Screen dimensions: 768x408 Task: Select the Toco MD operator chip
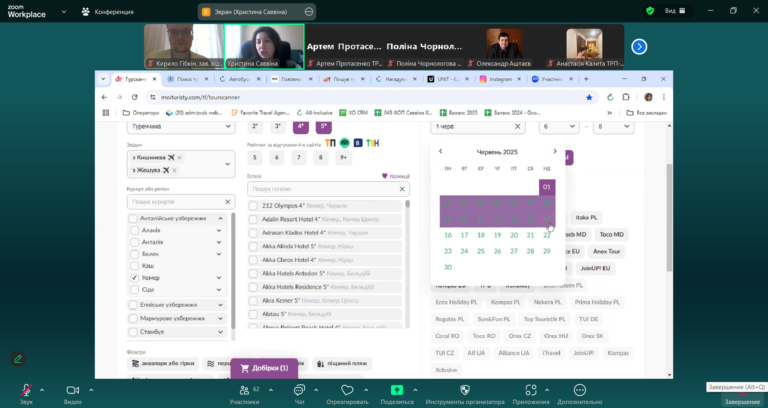click(612, 235)
